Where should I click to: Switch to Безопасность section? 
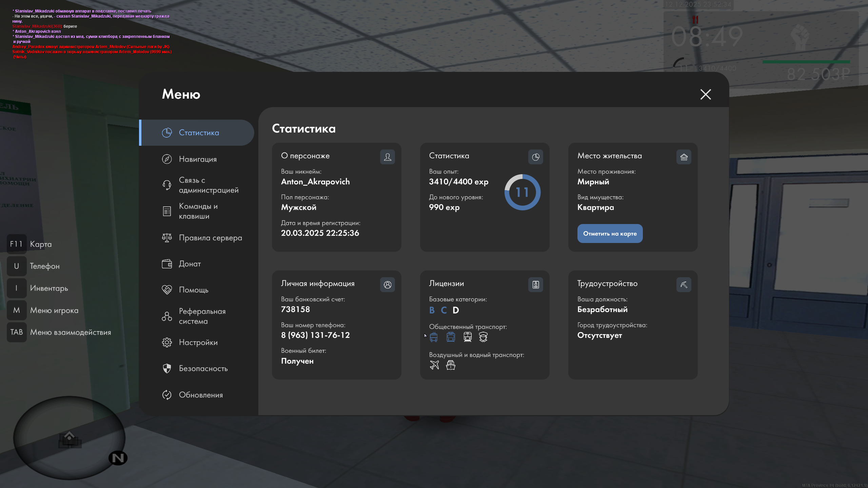(x=203, y=368)
